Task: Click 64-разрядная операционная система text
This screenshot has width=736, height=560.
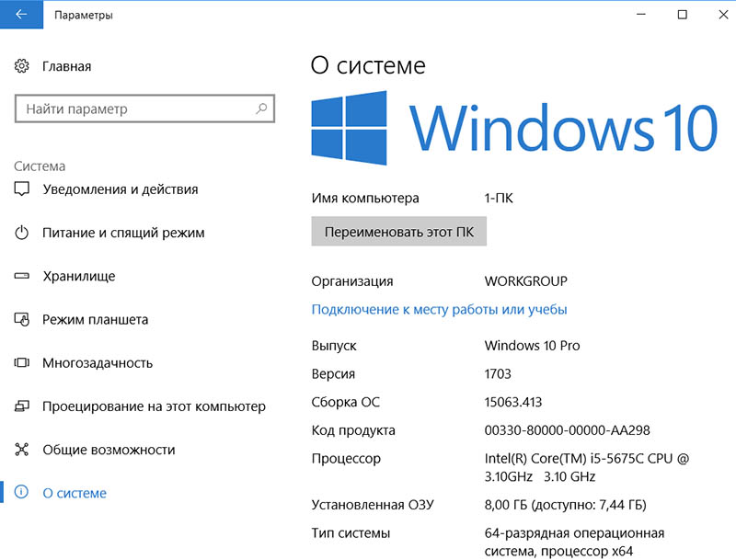Action: (574, 542)
